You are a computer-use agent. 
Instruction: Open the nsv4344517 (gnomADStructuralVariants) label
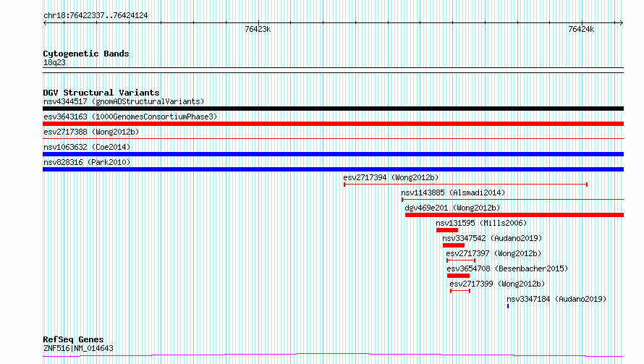pos(124,101)
